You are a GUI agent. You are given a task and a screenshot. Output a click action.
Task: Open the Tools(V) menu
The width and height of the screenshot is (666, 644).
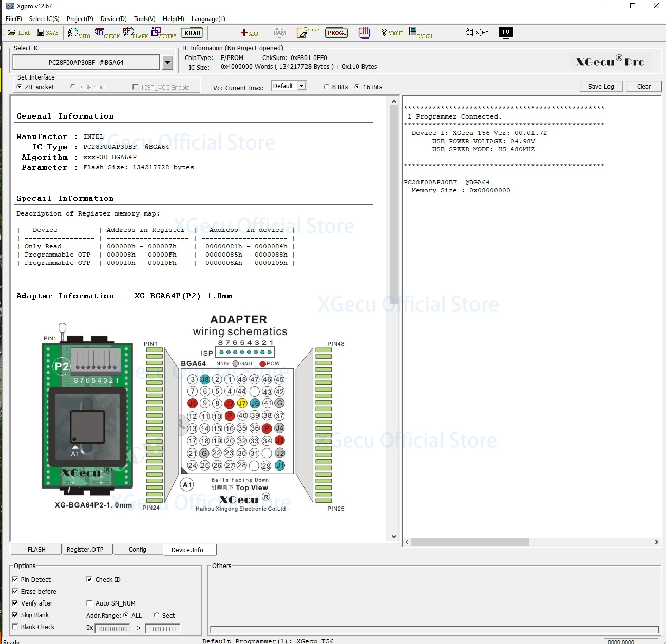145,19
